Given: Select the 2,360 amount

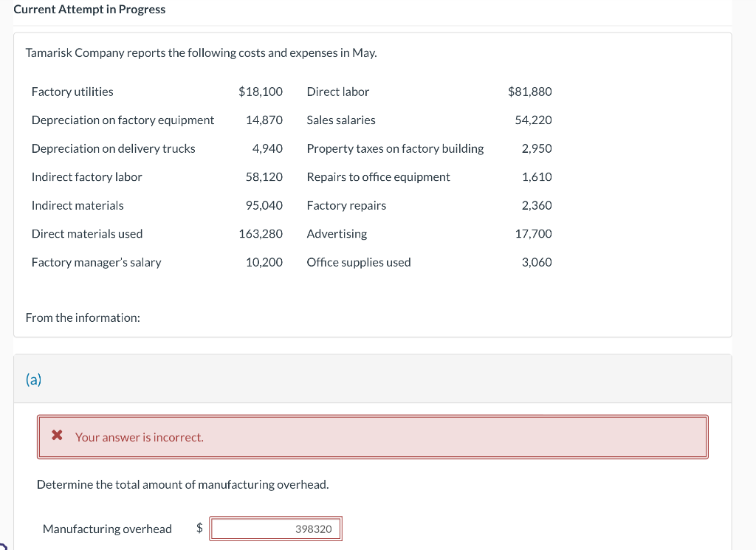Looking at the screenshot, I should pos(537,205).
